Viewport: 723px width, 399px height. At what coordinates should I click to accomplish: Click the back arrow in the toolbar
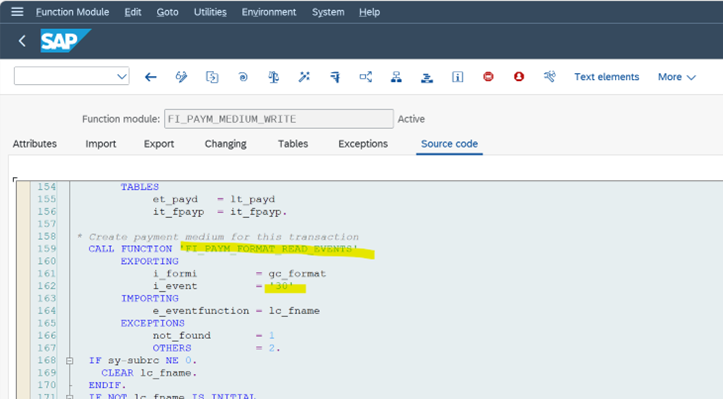pyautogui.click(x=151, y=77)
